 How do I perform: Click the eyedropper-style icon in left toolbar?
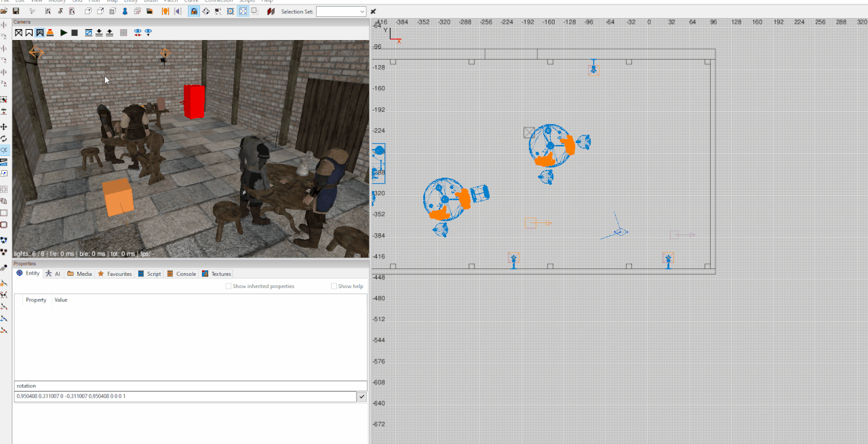pyautogui.click(x=4, y=268)
